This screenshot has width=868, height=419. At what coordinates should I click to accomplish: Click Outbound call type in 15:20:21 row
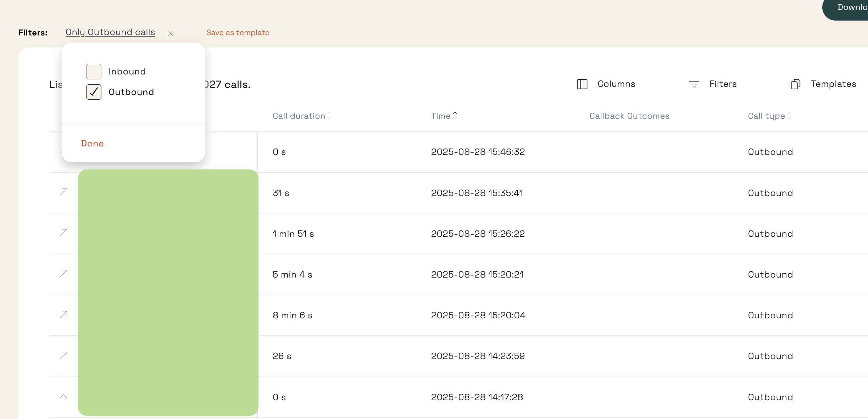770,275
